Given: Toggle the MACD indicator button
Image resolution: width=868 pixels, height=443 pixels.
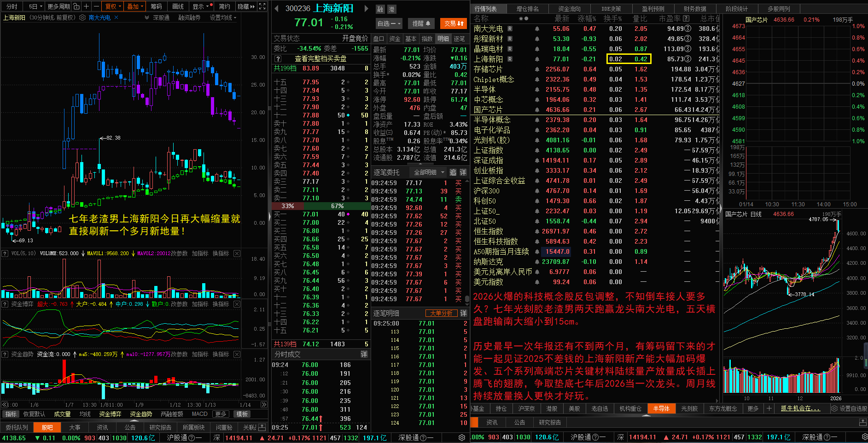Looking at the screenshot, I should (199, 414).
